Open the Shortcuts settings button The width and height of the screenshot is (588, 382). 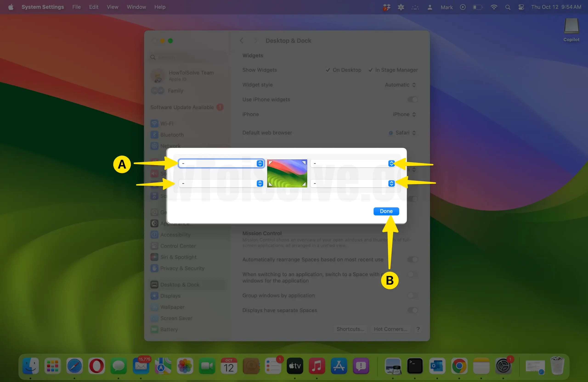tap(350, 329)
